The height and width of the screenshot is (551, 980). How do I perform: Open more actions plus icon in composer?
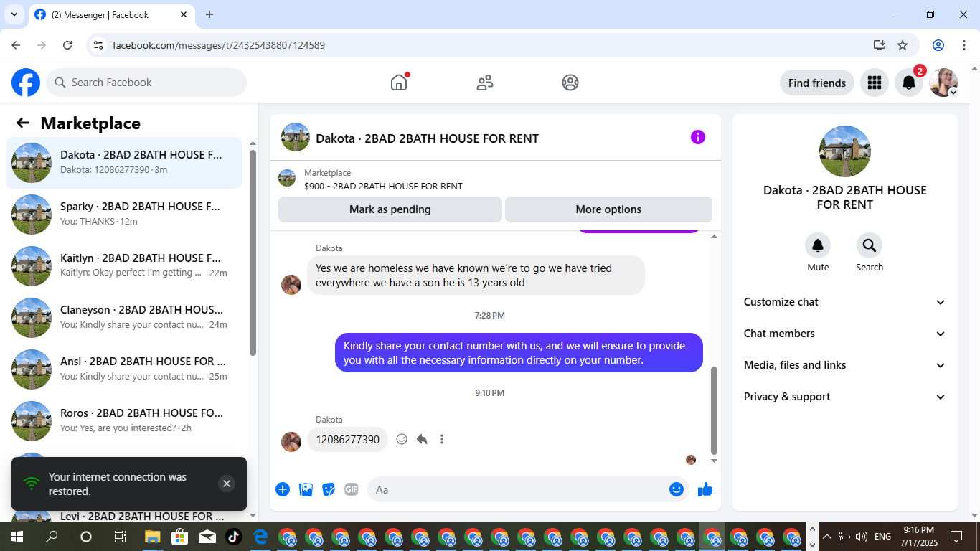click(283, 489)
